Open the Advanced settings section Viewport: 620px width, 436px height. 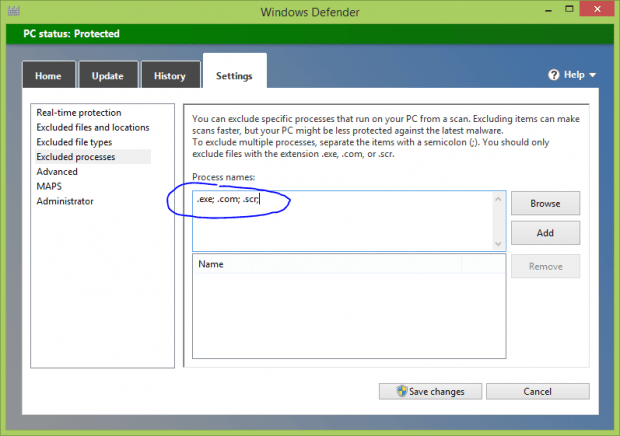[57, 172]
